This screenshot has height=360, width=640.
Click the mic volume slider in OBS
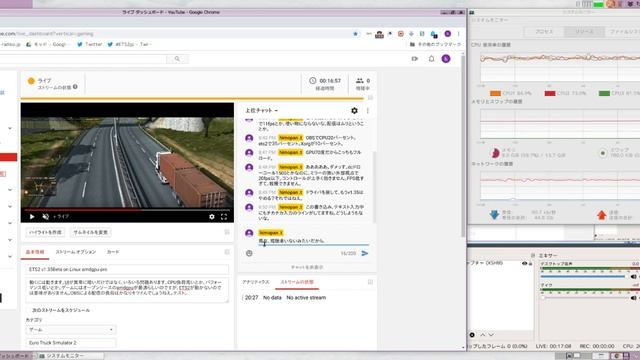(x=583, y=298)
